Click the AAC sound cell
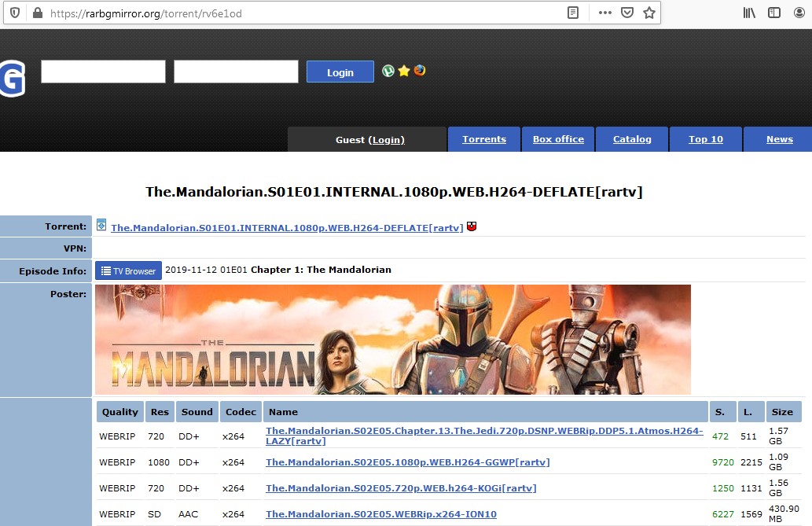 pyautogui.click(x=189, y=513)
